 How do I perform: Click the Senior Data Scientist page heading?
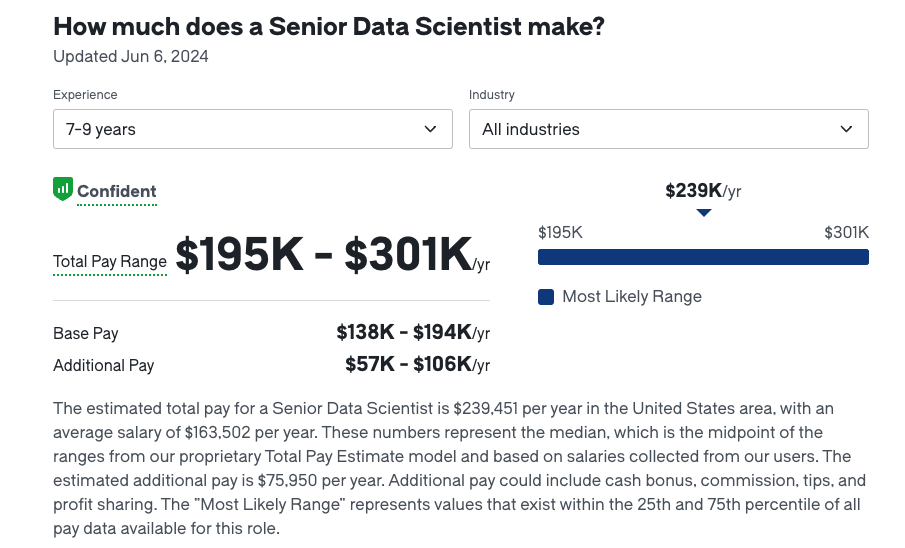click(x=329, y=27)
